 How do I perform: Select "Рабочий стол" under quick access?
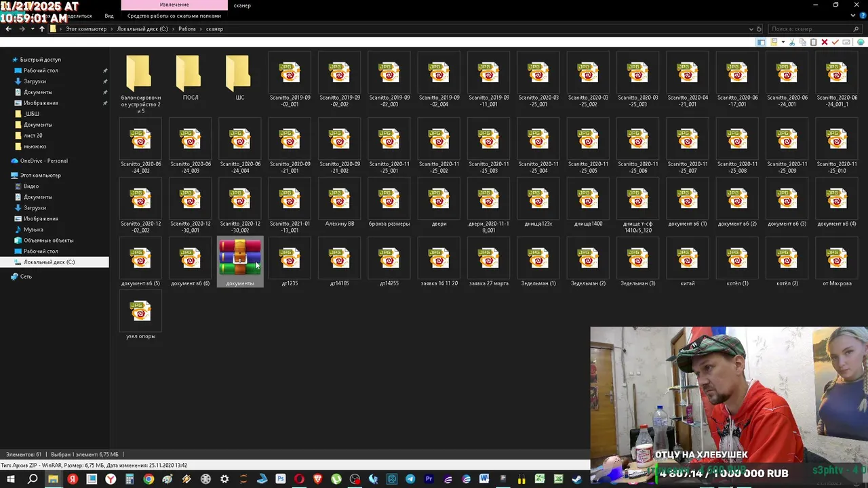point(41,70)
